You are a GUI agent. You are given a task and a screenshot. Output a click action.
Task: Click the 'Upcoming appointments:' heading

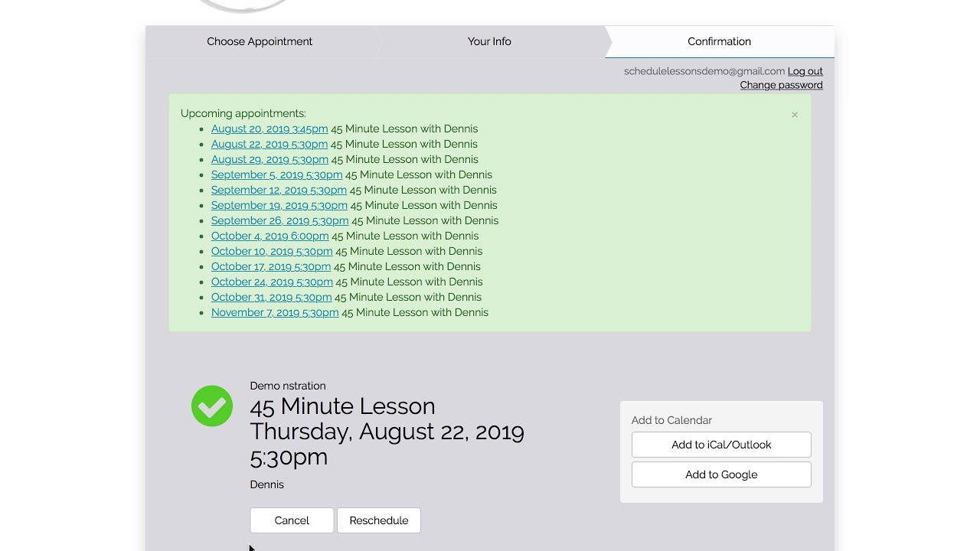pos(243,113)
